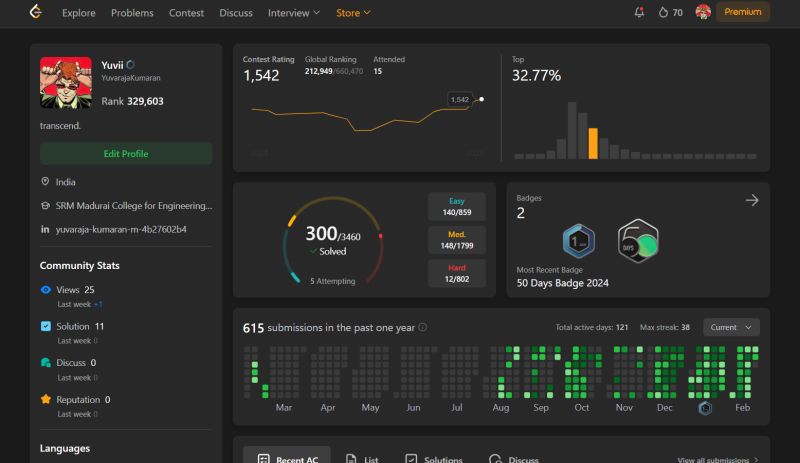This screenshot has height=463, width=800.
Task: Open the Problems page
Action: (x=132, y=13)
